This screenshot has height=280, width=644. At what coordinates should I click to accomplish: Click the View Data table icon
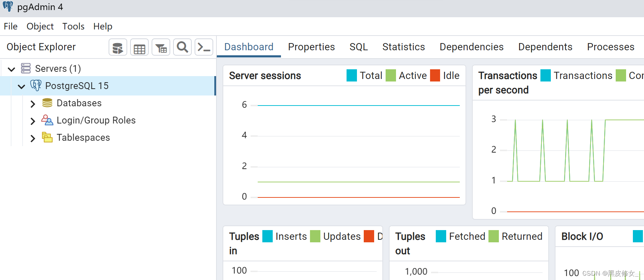coord(139,47)
